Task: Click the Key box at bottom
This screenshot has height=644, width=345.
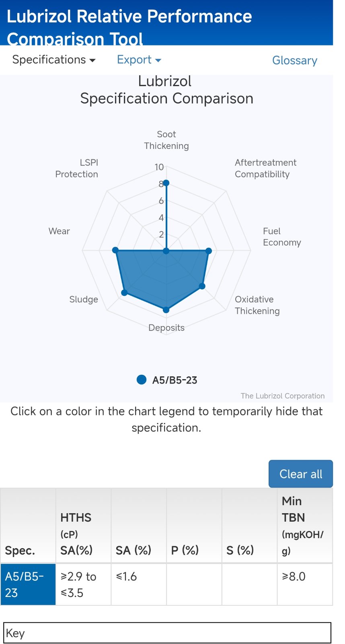Action: pyautogui.click(x=167, y=633)
